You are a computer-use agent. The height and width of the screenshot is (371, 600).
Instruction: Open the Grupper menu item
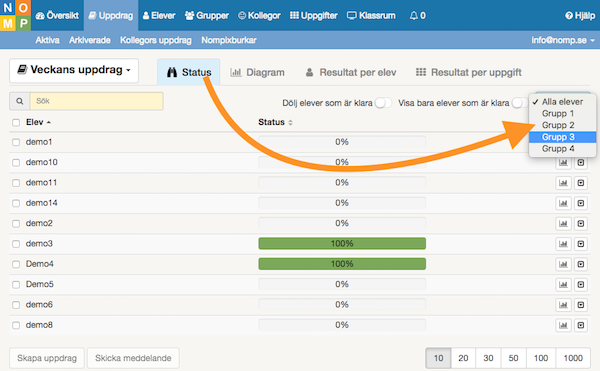[207, 16]
